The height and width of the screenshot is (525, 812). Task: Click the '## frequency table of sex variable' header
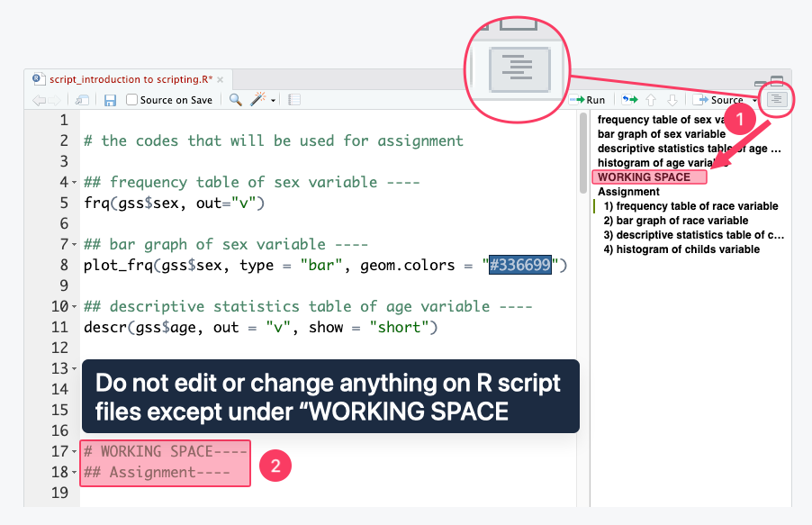(x=252, y=182)
